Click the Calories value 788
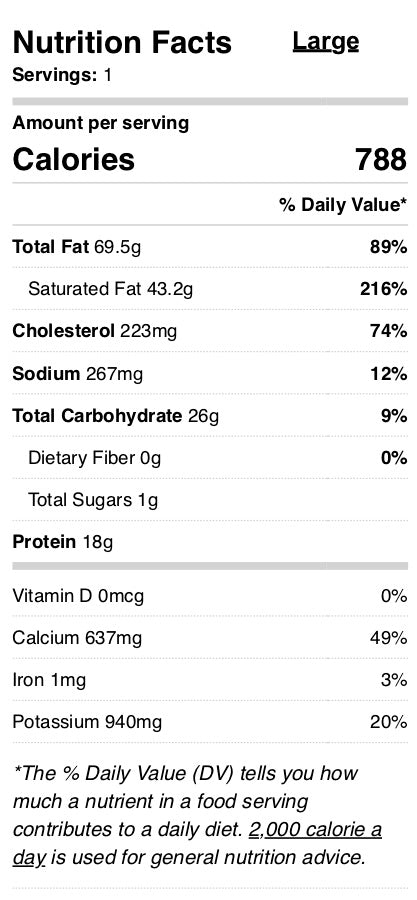417x900 pixels. click(x=381, y=159)
